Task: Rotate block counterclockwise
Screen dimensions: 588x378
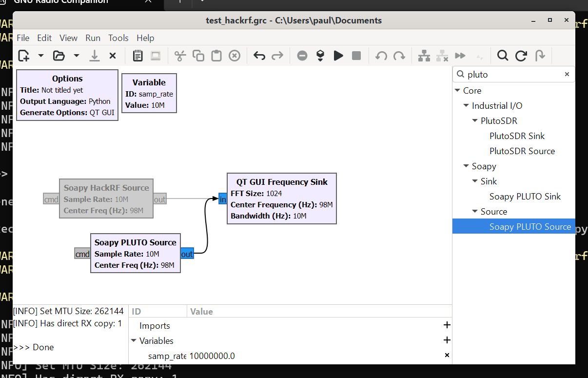Action: tap(381, 56)
